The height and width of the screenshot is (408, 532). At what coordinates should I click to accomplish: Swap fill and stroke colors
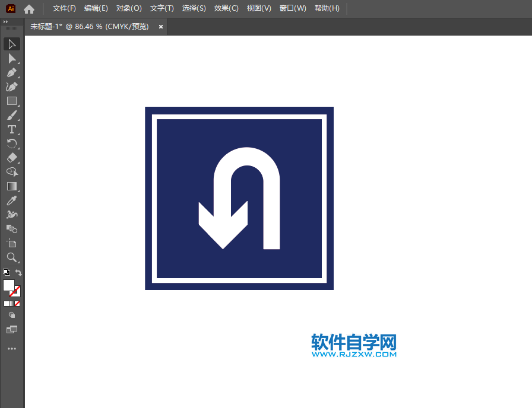(18, 271)
